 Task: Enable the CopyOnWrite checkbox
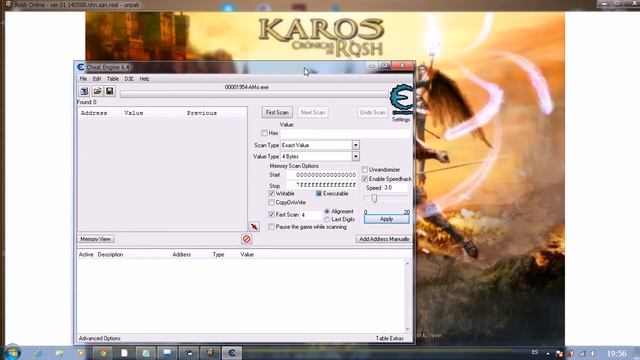click(271, 202)
